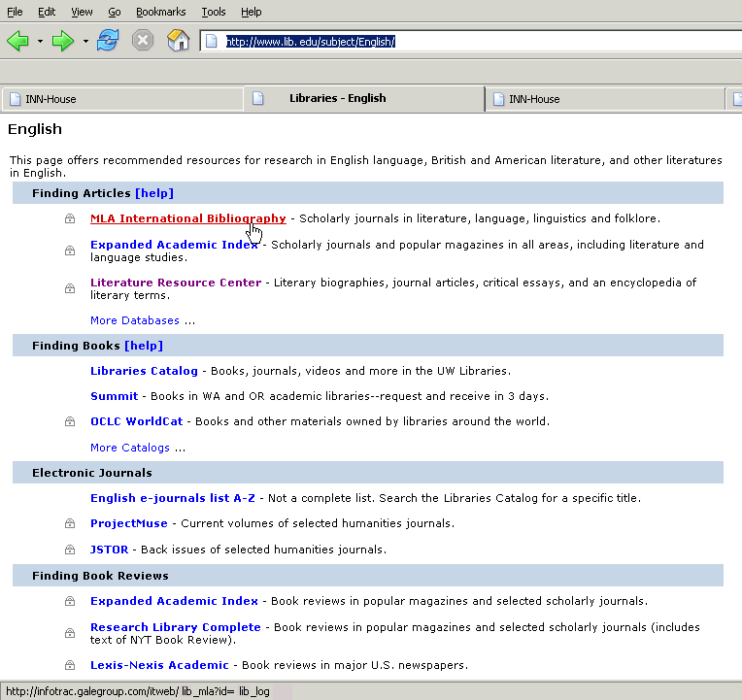This screenshot has width=742, height=700.
Task: Click the help link next to Finding Articles
Action: coord(154,193)
